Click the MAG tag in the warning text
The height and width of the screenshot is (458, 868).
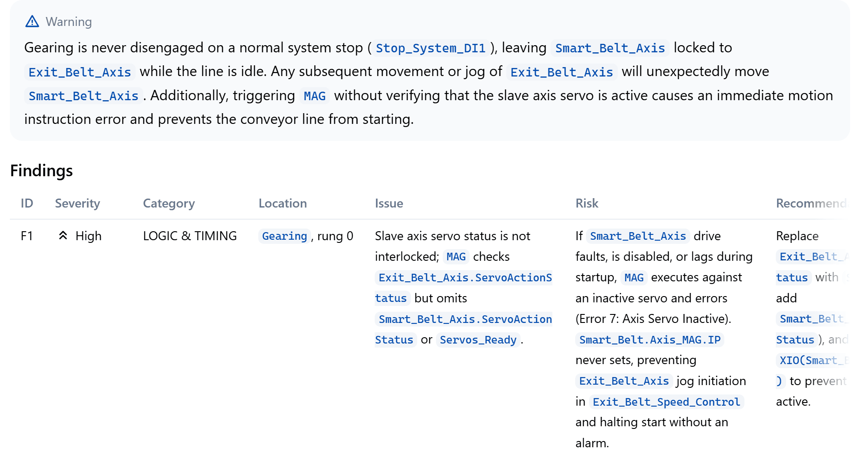(x=315, y=96)
